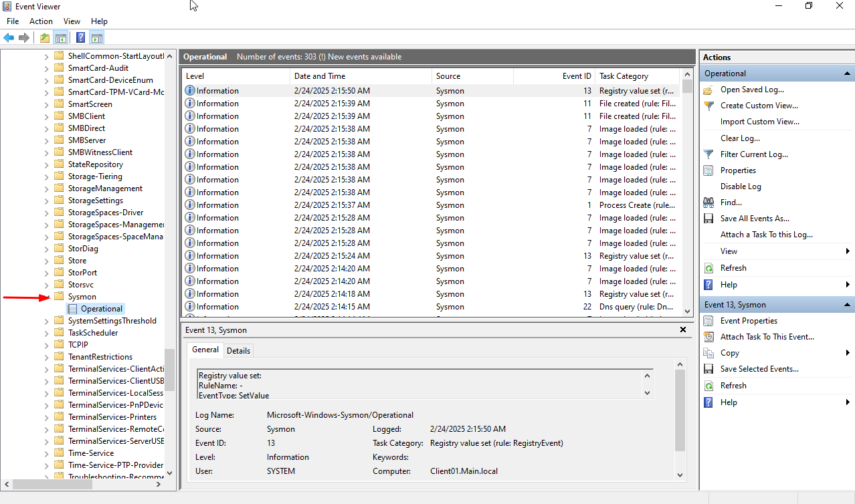Collapse the Event 13, Sysmon actions section
The height and width of the screenshot is (504, 855).
[x=848, y=305]
